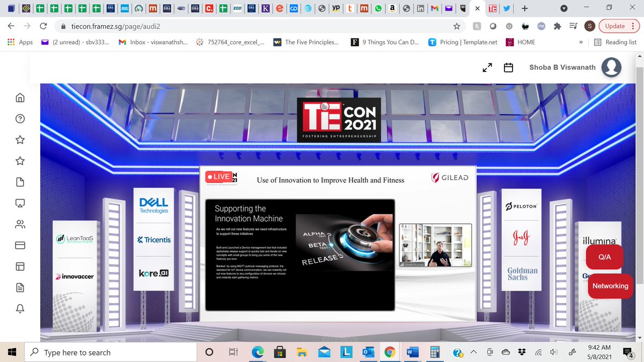Screen dimensions: 644x362
Task: Expand the page to fullscreen arrows
Action: coord(487,68)
